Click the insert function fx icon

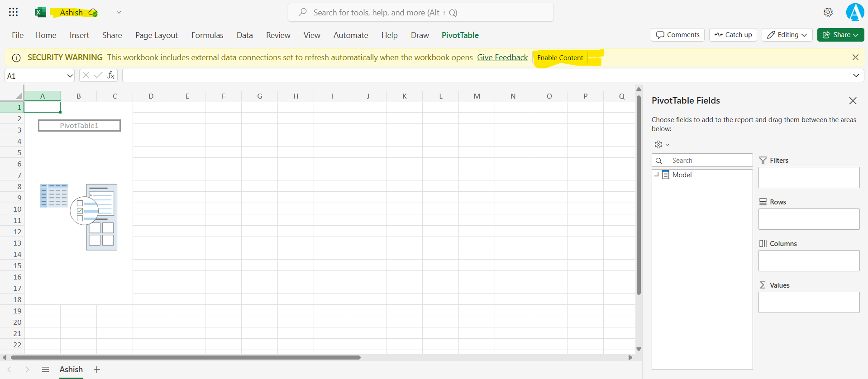pos(111,76)
